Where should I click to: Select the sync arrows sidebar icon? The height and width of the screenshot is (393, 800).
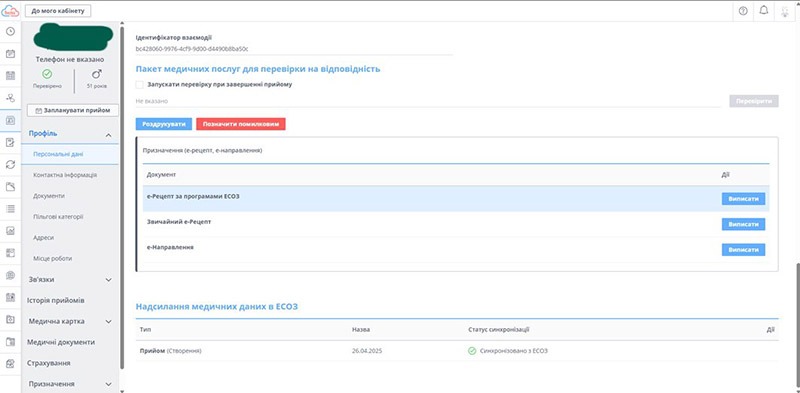tap(10, 164)
